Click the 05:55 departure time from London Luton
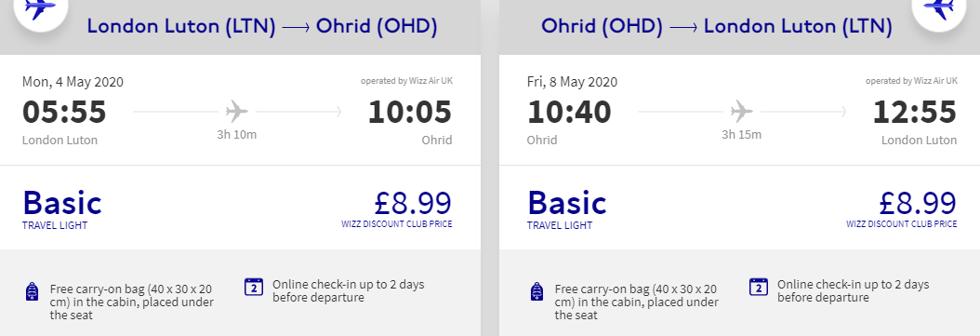Viewport: 980px width, 336px height. point(64,112)
